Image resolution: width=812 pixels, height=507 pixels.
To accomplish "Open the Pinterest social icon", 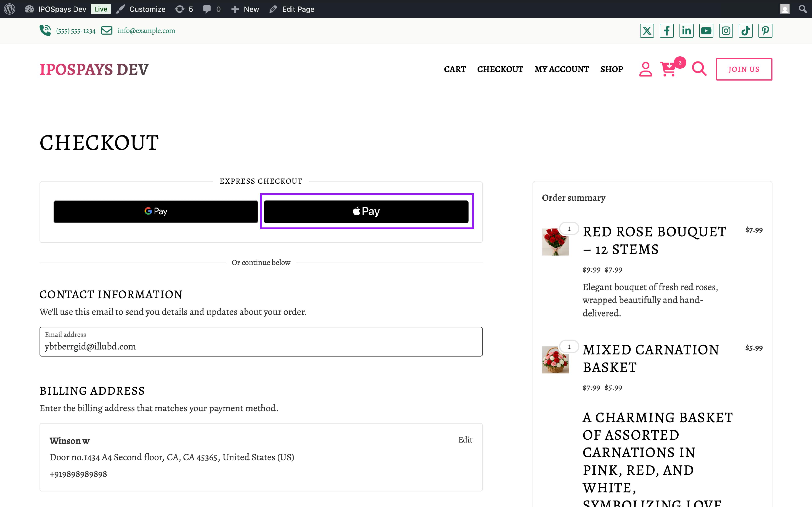I will tap(765, 30).
